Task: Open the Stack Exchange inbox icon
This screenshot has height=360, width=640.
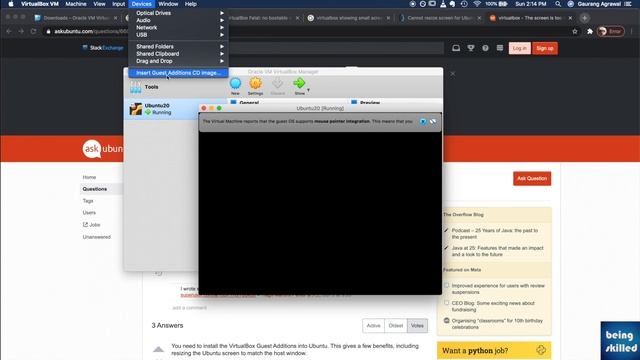Action: tap(456, 48)
